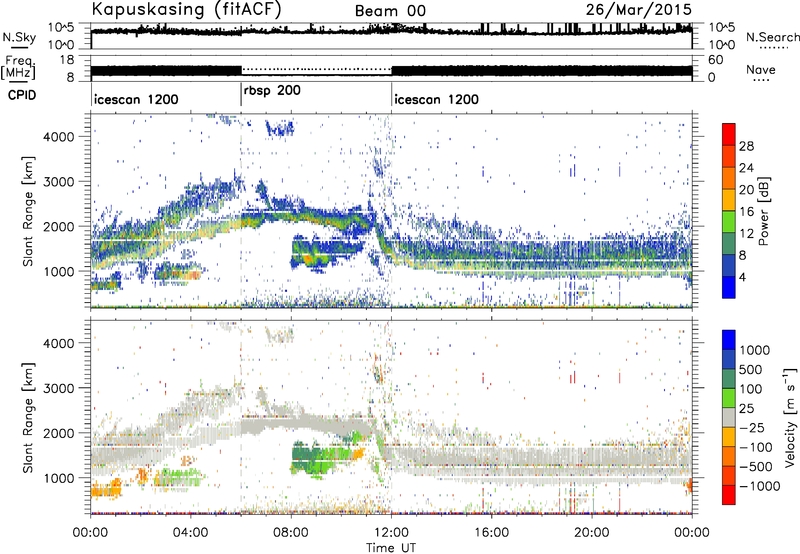Click the 'N.Sky' legend label
Screen dimensions: 800x554
coord(19,37)
